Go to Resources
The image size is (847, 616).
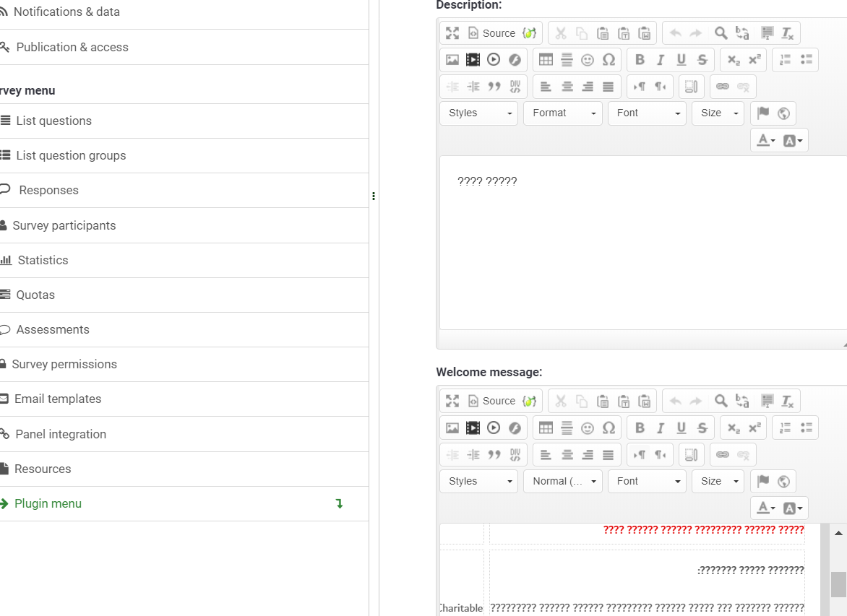pyautogui.click(x=184, y=469)
